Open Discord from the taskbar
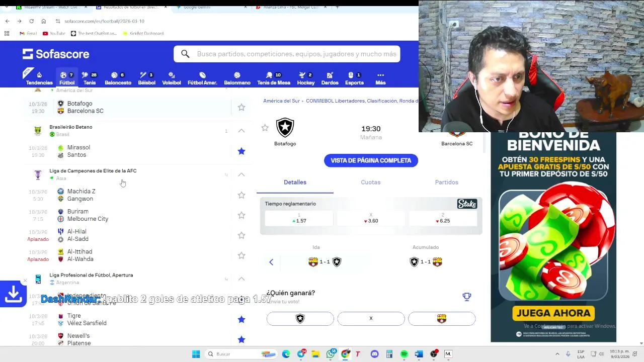Viewport: 644px width, 362px height. pyautogui.click(x=374, y=354)
